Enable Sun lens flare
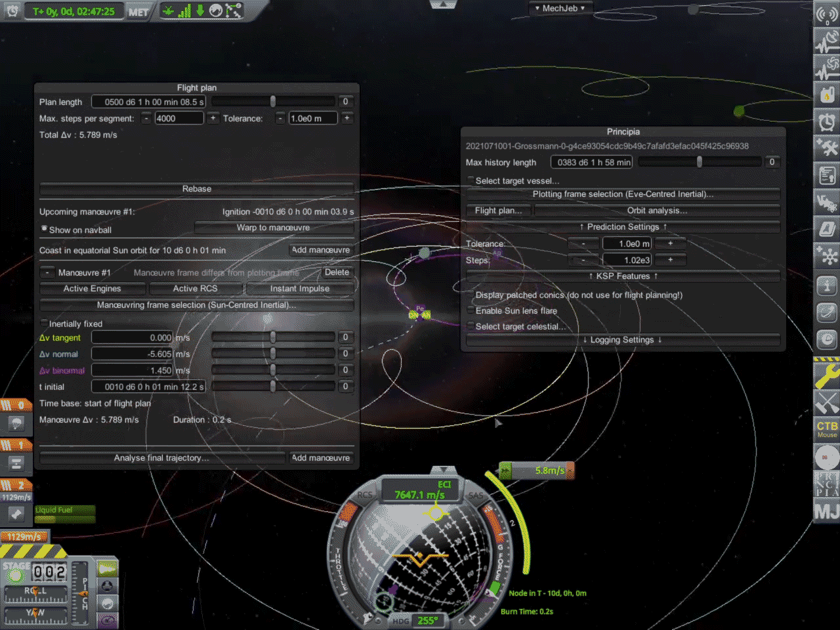 pos(470,310)
